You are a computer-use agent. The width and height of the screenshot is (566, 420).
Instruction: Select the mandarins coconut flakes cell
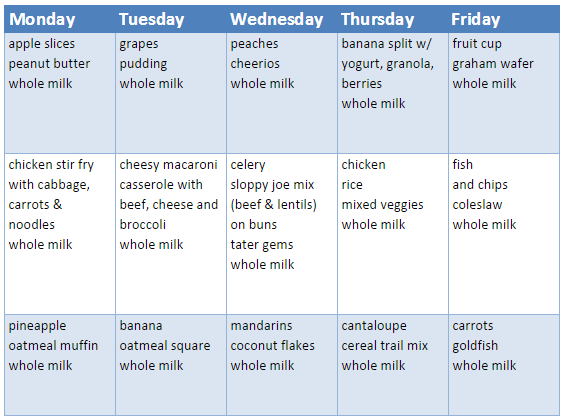(282, 365)
